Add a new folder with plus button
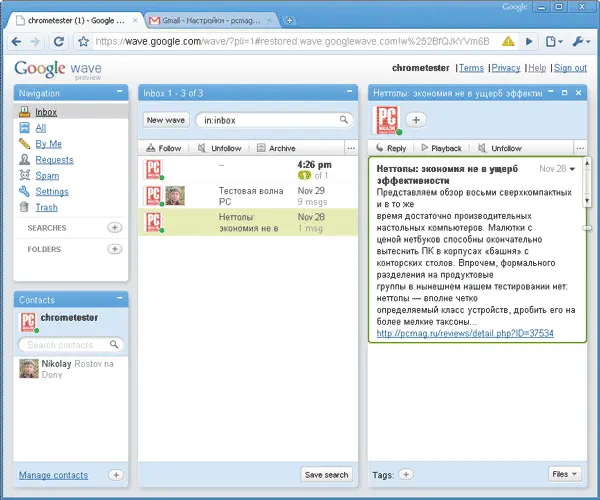This screenshot has height=500, width=600. click(114, 249)
